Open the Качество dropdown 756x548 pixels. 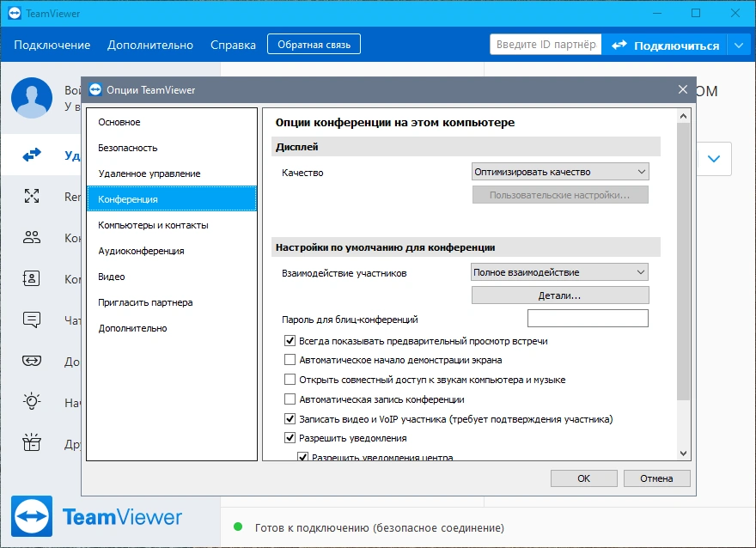point(560,172)
